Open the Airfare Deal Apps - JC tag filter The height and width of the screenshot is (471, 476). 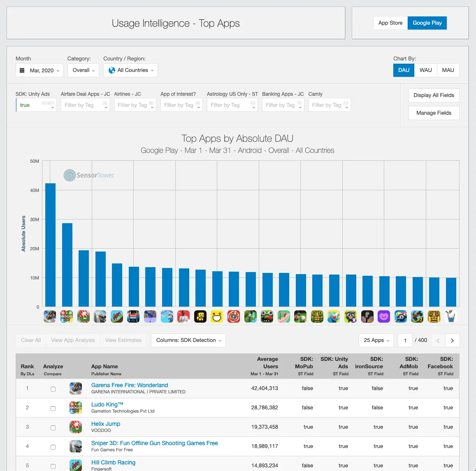(85, 105)
